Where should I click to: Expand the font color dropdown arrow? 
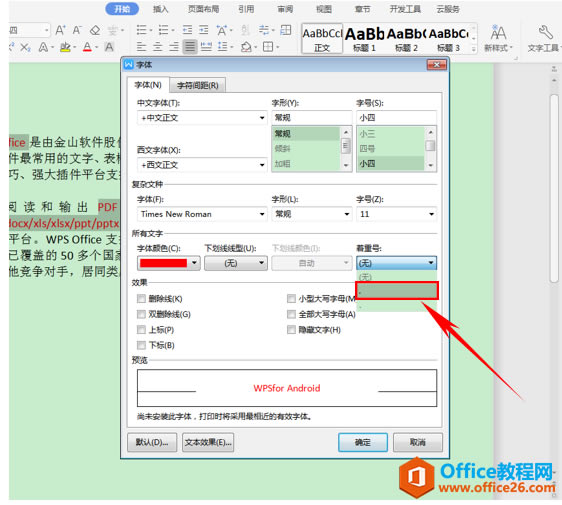pyautogui.click(x=194, y=263)
